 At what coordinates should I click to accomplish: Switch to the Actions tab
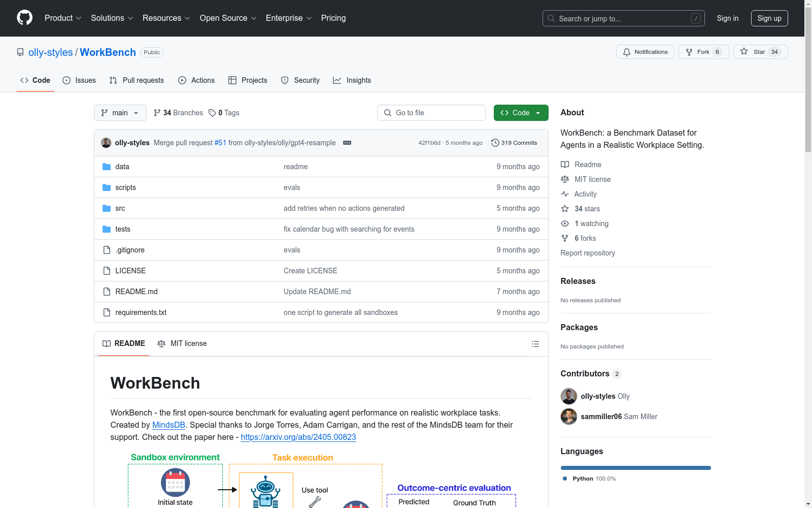[x=196, y=80]
